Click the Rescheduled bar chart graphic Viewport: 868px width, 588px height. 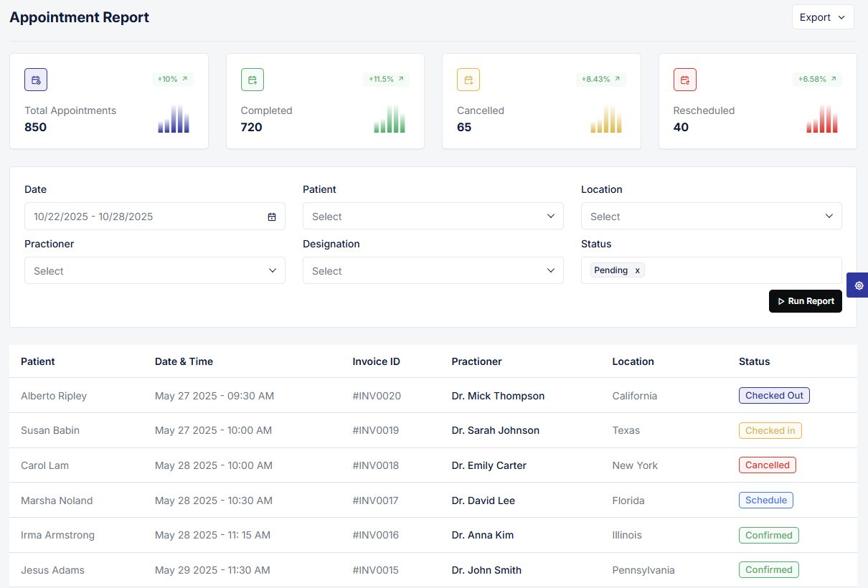(822, 118)
